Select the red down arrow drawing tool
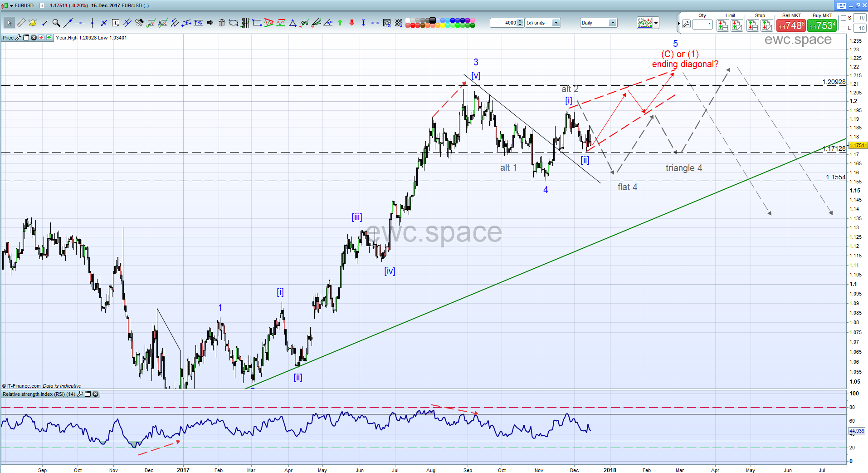 tap(351, 23)
